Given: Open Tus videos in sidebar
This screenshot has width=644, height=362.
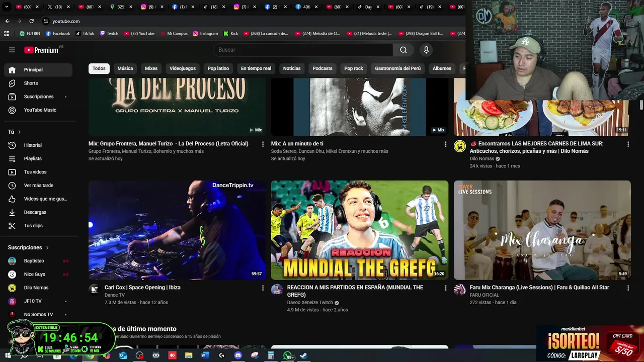Looking at the screenshot, I should (38, 172).
